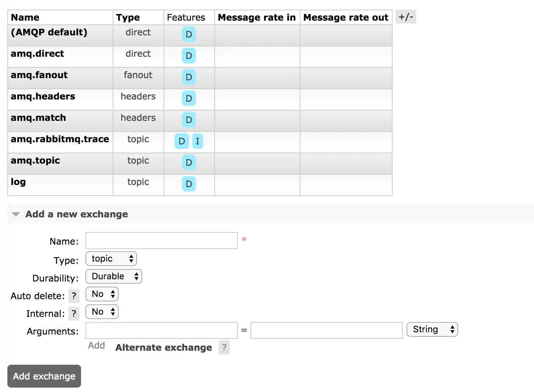Click the durable badge for amq.fanout
The width and height of the screenshot is (534, 392).
[189, 77]
